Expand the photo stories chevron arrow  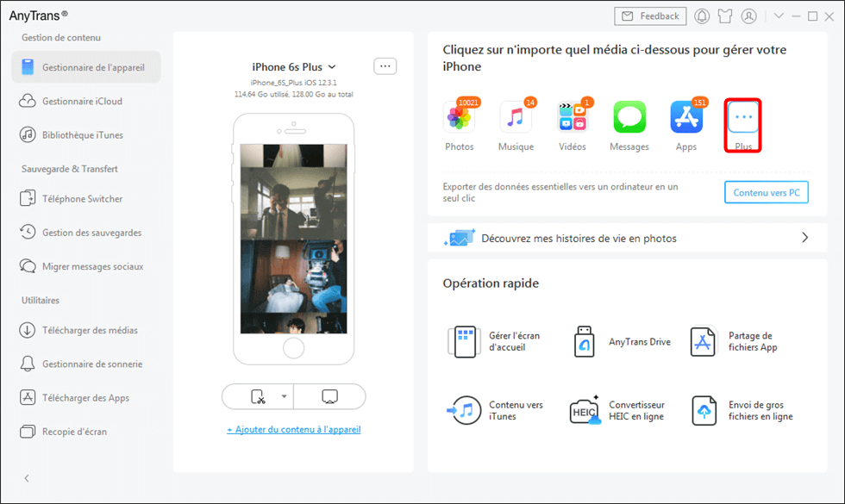click(804, 238)
